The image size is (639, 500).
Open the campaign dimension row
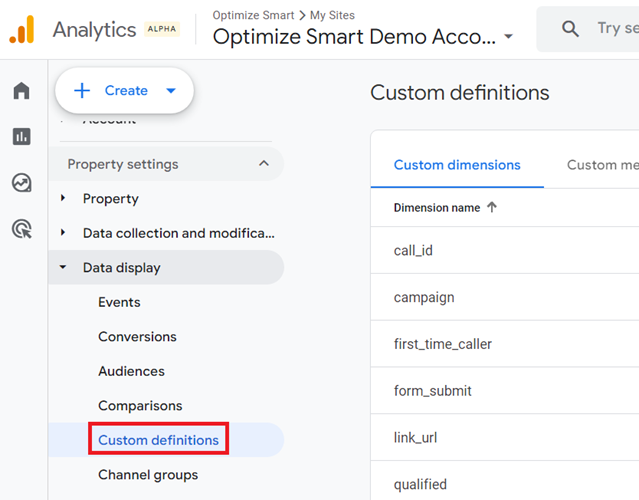[x=505, y=297]
